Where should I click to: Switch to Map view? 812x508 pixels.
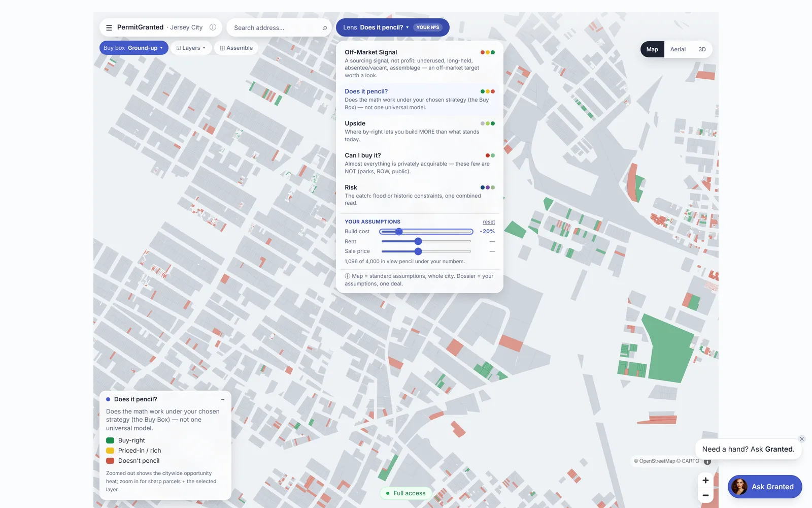pos(652,49)
